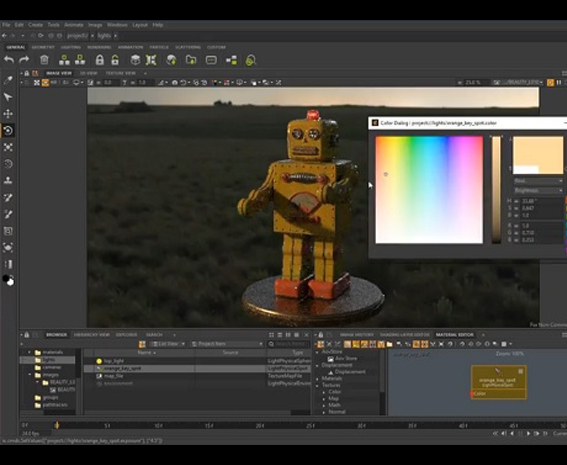
Task: Click the play forward button
Action: tap(528, 433)
